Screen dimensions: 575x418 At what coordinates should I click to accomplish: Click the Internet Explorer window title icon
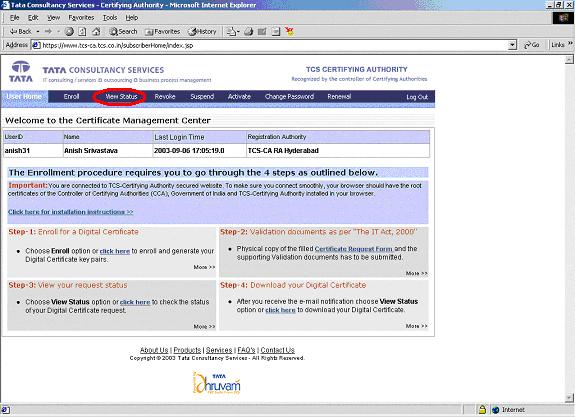pos(5,5)
